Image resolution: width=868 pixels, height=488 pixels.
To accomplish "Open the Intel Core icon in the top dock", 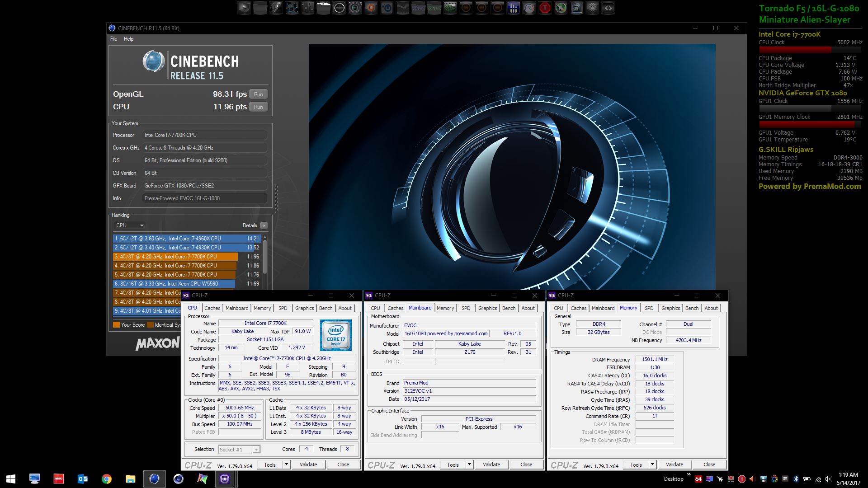I will pyautogui.click(x=577, y=8).
